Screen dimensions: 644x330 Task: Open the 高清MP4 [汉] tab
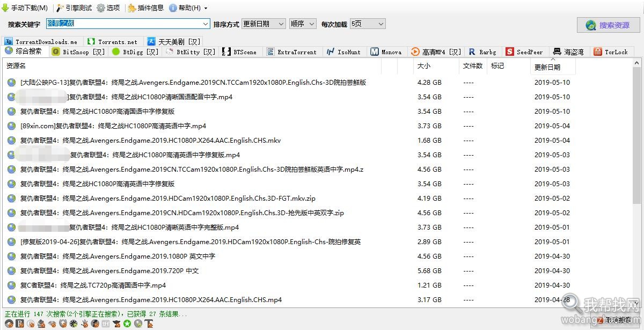(x=436, y=52)
